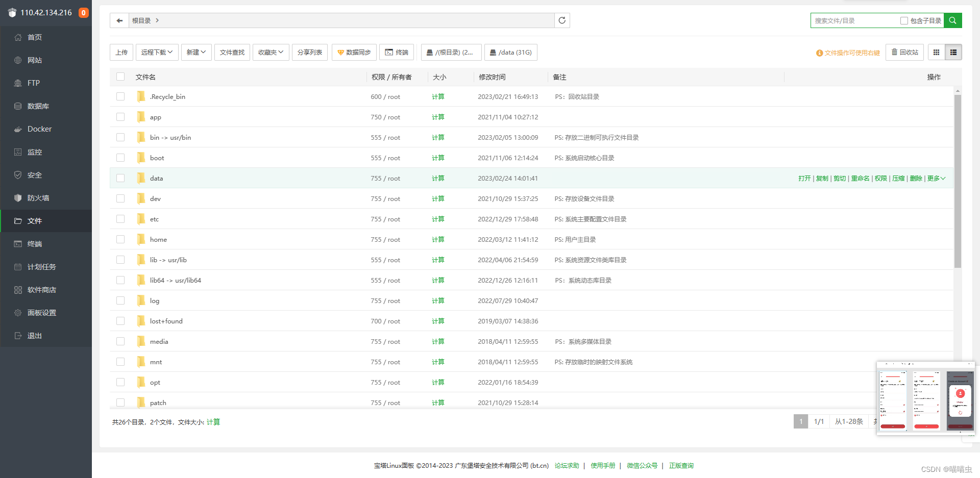Check the data row checkbox
This screenshot has width=980, height=478.
[120, 178]
